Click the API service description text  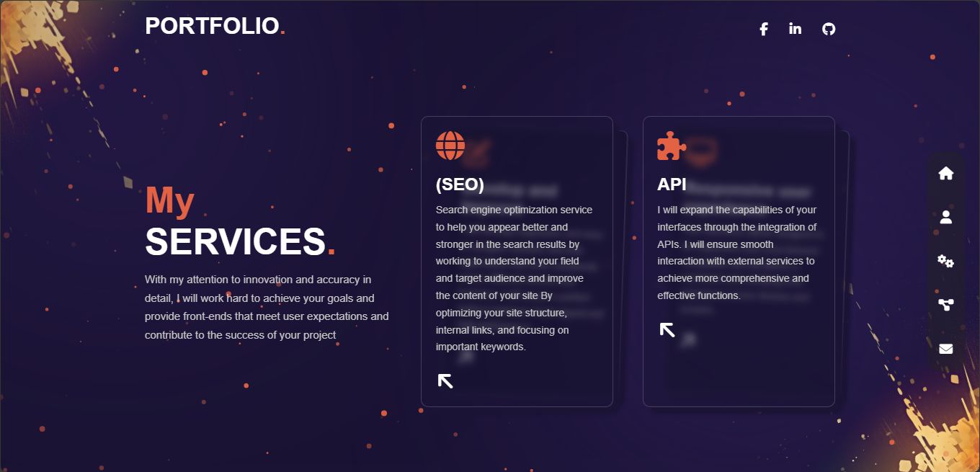736,252
